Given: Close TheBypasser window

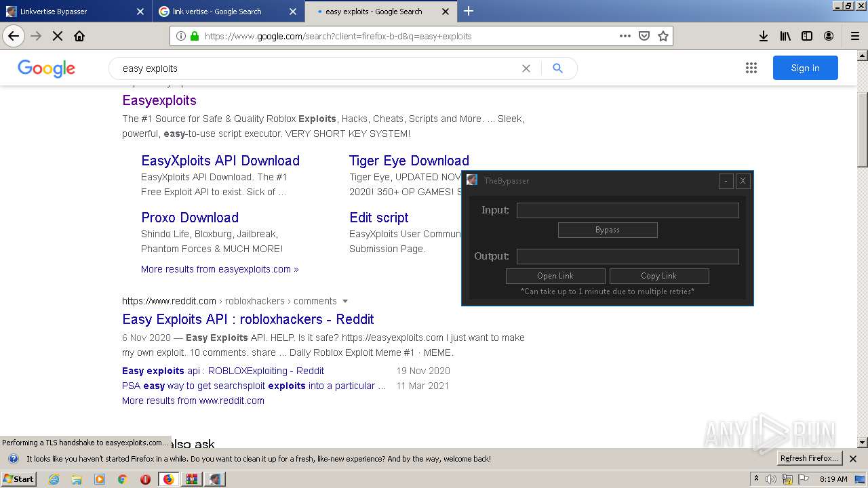Looking at the screenshot, I should pyautogui.click(x=743, y=181).
